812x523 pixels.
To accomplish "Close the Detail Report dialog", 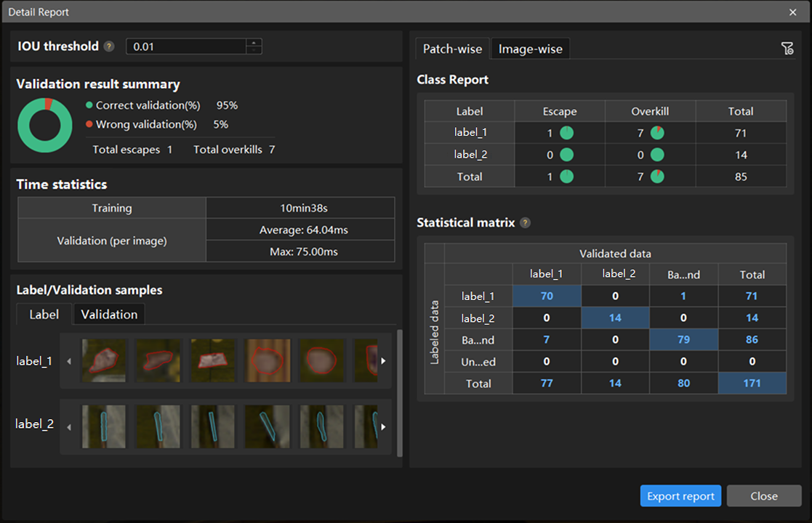I will click(x=792, y=12).
